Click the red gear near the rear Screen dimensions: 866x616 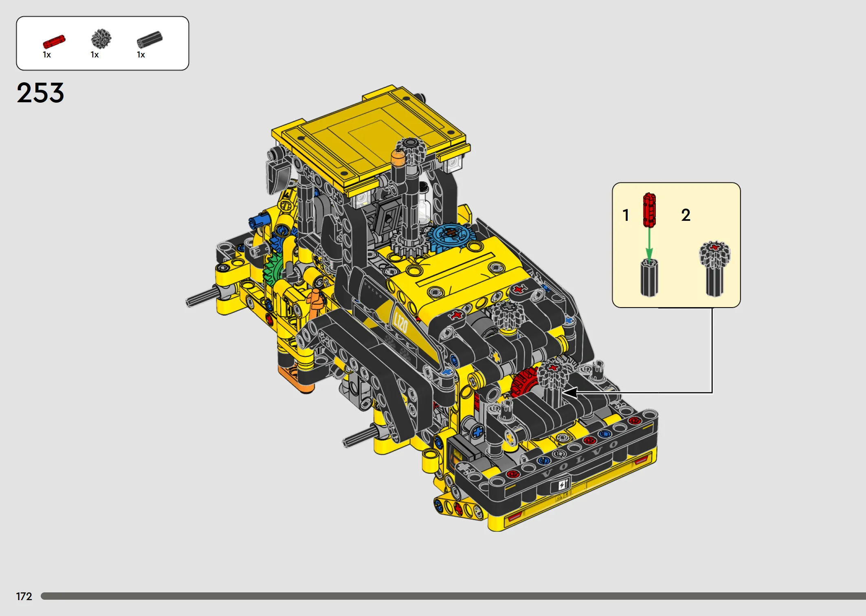coord(525,382)
